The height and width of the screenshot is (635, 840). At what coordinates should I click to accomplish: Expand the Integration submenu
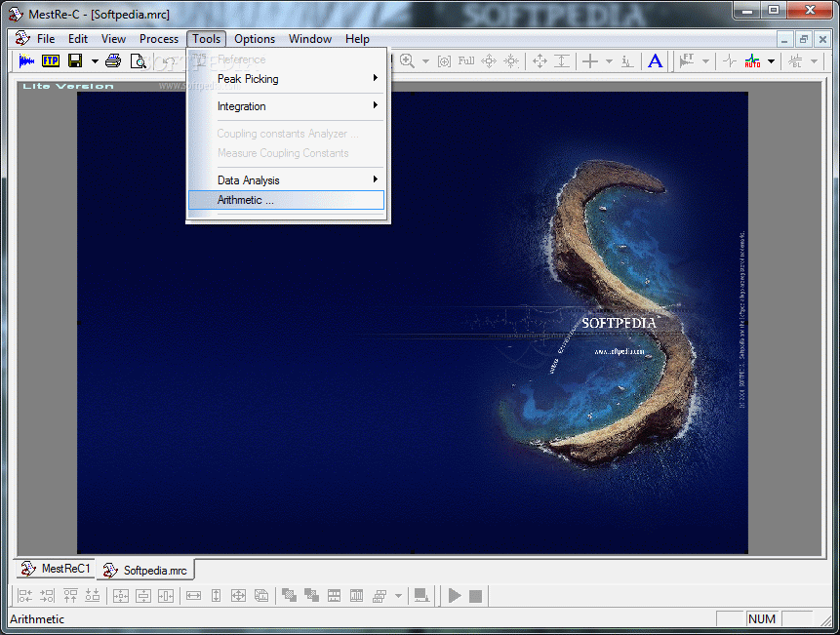click(287, 106)
